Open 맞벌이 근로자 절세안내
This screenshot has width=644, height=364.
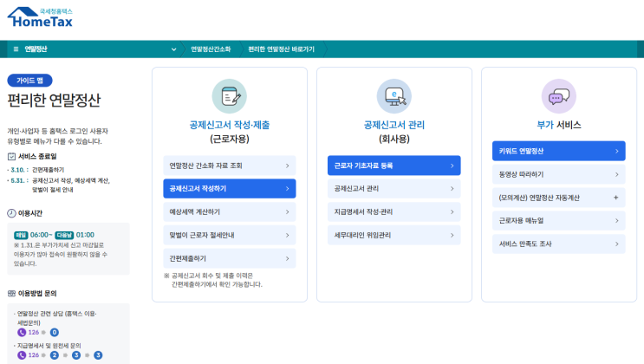(x=230, y=235)
